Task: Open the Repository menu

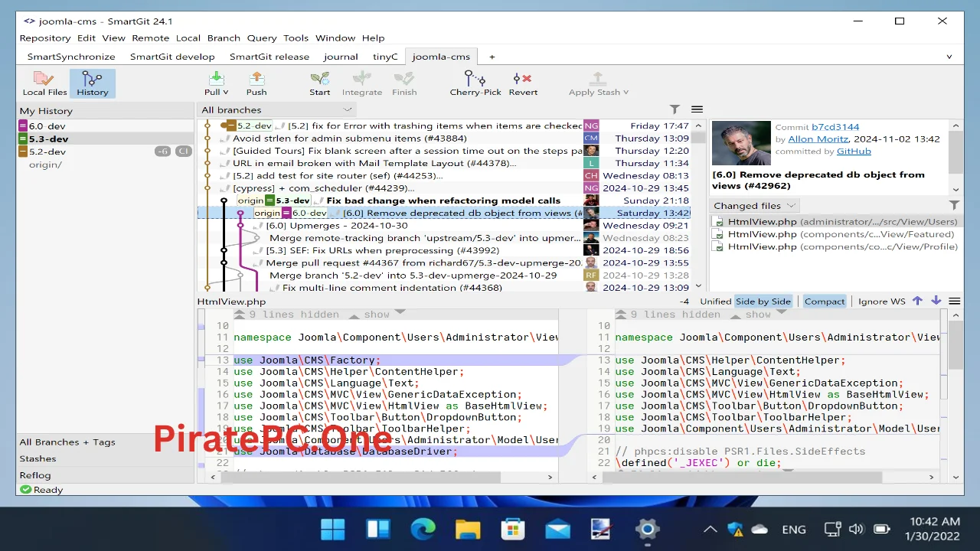Action: tap(45, 37)
